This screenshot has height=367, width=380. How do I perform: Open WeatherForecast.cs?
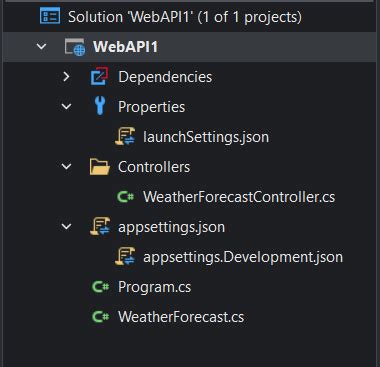point(181,317)
